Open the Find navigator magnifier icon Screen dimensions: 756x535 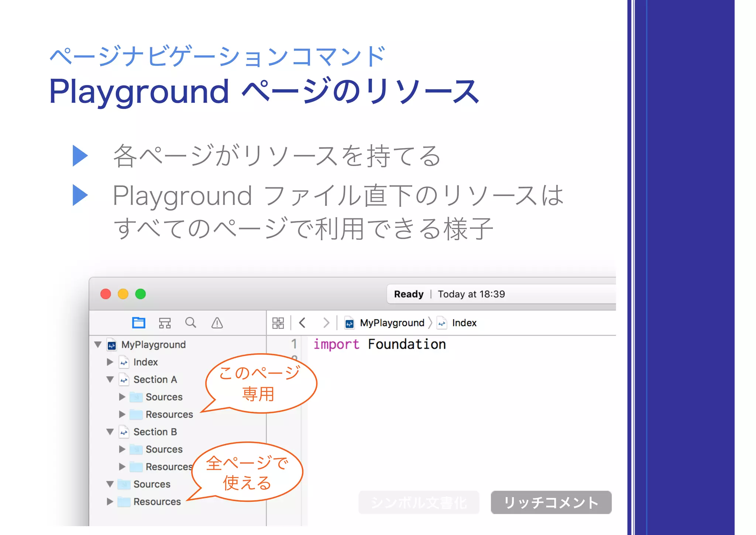click(x=191, y=323)
